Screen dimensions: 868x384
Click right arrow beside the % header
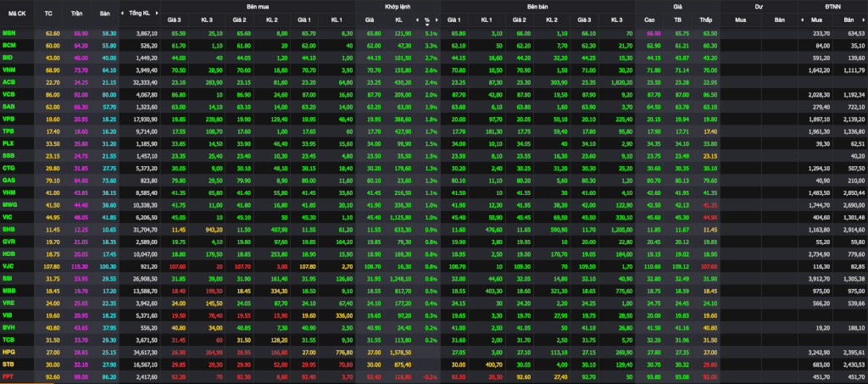coord(437,19)
